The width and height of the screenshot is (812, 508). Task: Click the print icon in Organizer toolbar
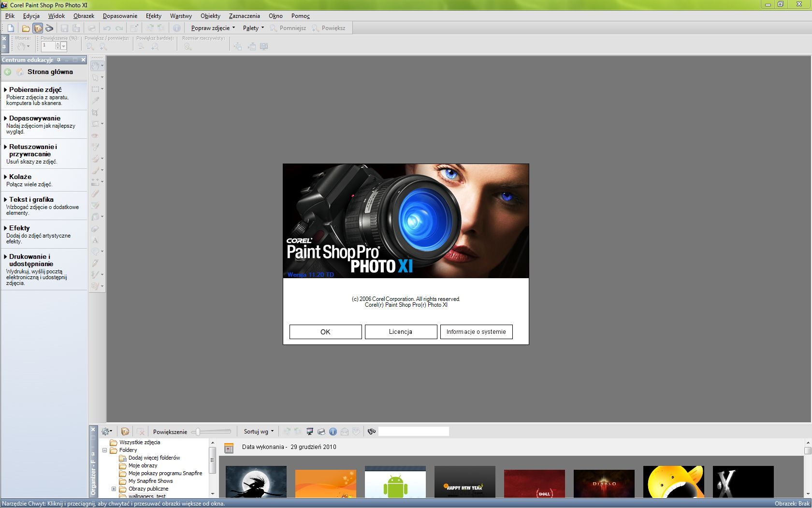(x=321, y=432)
